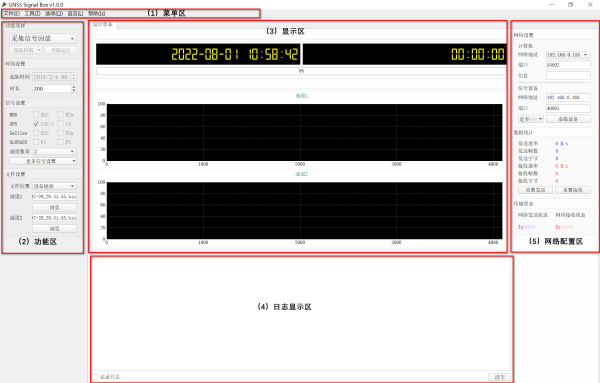Enable the BDS B1C checkbox
The height and width of the screenshot is (383, 600).
pos(36,114)
